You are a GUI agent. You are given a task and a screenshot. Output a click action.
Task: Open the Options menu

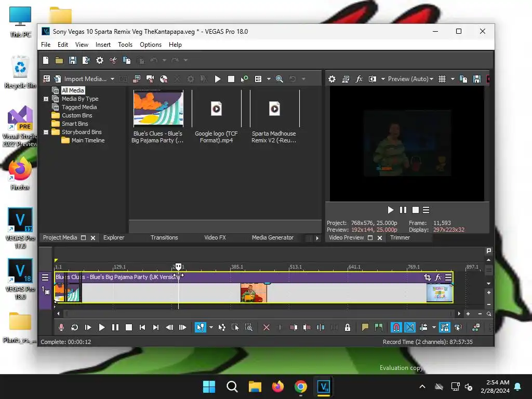point(151,45)
